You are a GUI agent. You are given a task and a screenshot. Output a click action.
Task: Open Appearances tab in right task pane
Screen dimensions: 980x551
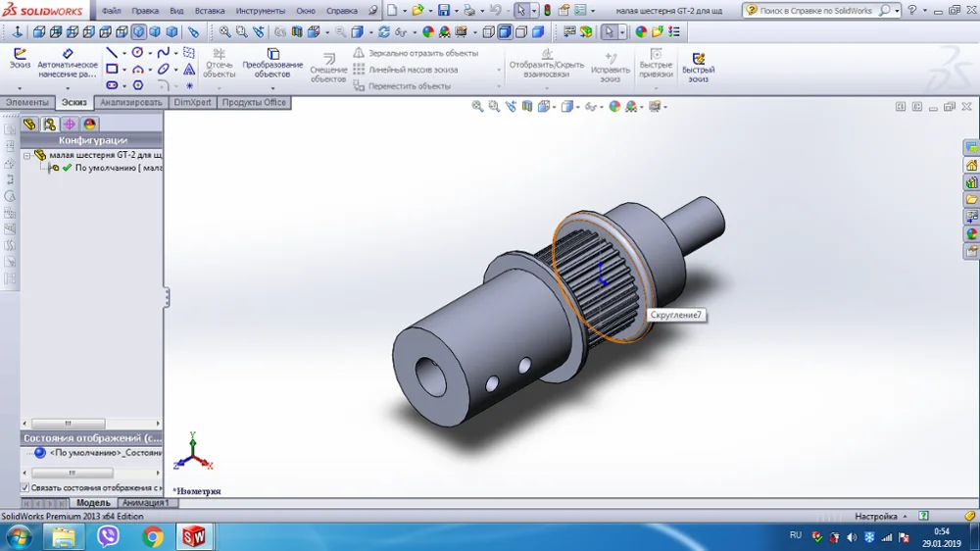pyautogui.click(x=971, y=234)
